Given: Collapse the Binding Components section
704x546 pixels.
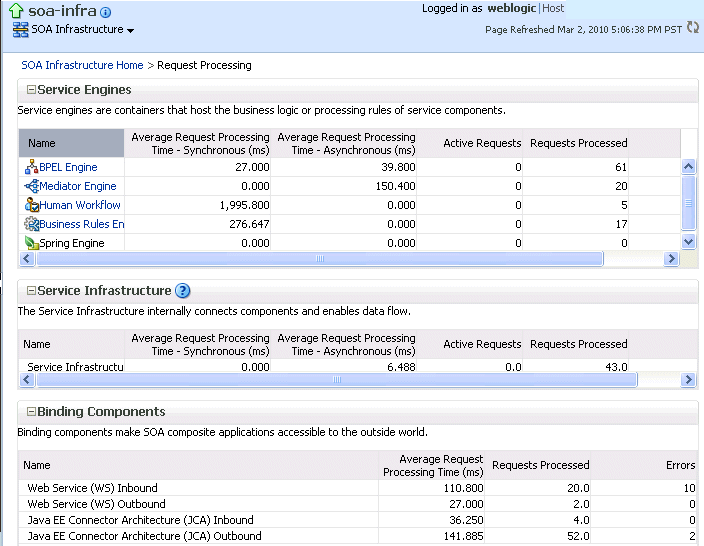Looking at the screenshot, I should click(x=30, y=412).
